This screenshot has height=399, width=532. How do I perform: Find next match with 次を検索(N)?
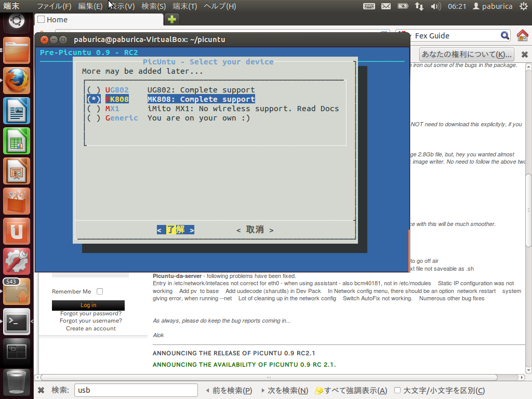(x=285, y=391)
